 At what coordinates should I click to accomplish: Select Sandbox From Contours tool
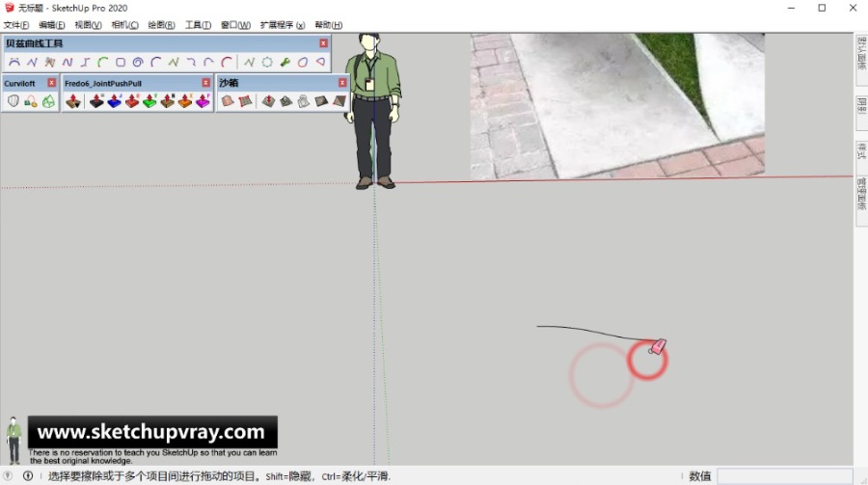click(228, 101)
